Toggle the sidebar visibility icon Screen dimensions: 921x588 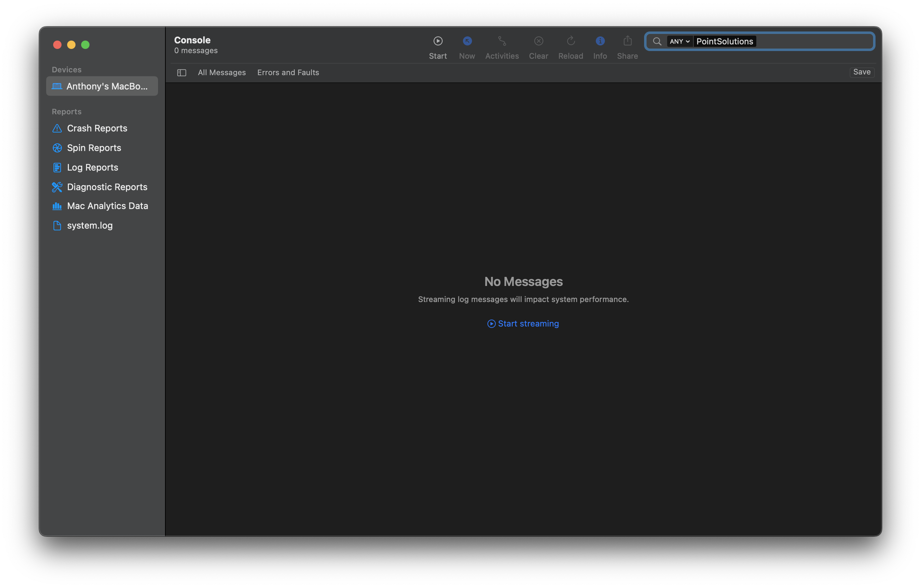(x=182, y=73)
